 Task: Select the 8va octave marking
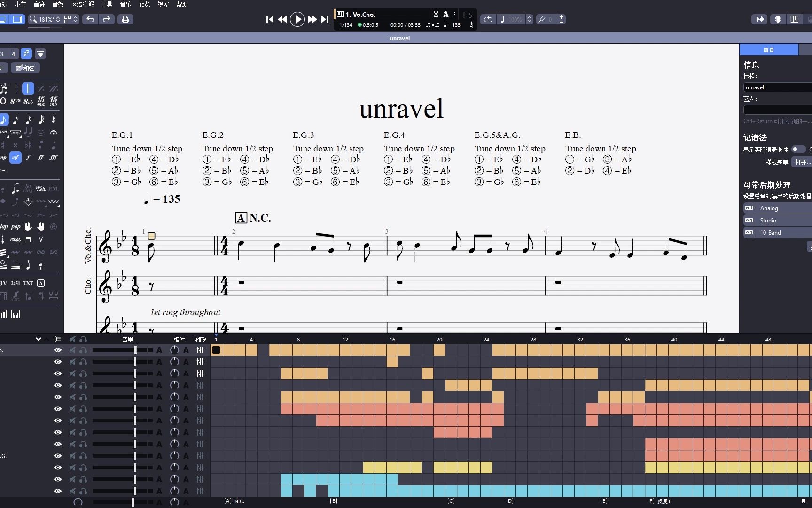tap(16, 101)
